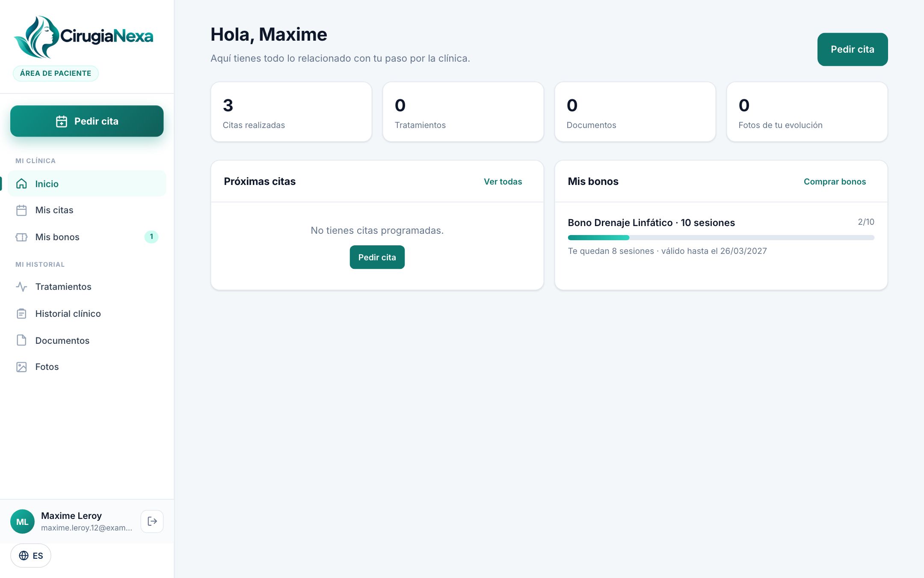Click Pedir cita under Próximas citas
Viewport: 924px width, 578px height.
pos(377,257)
